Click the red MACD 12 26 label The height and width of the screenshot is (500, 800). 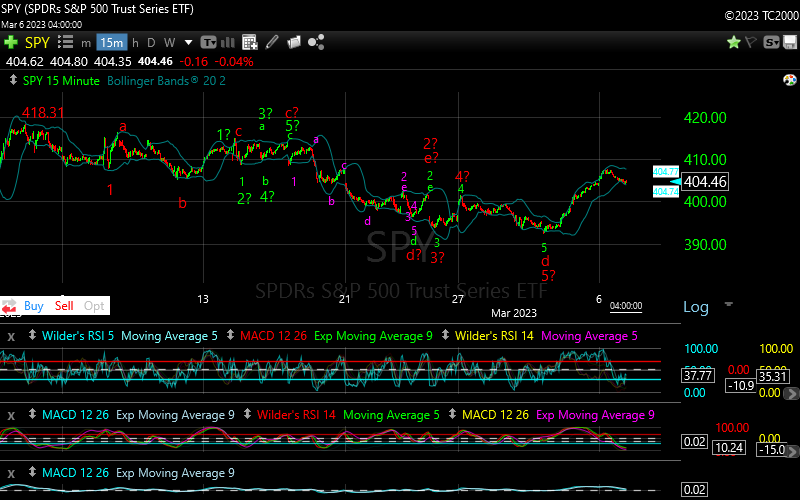(273, 336)
